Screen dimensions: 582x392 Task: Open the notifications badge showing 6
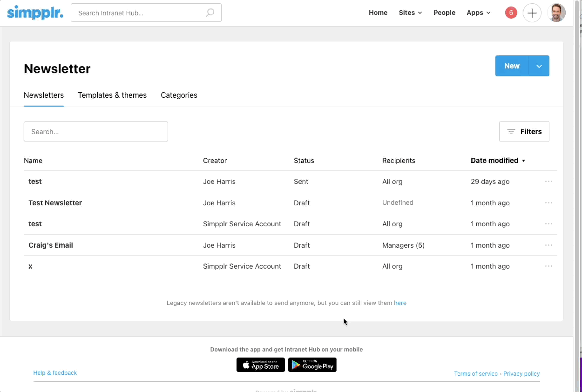pos(511,13)
